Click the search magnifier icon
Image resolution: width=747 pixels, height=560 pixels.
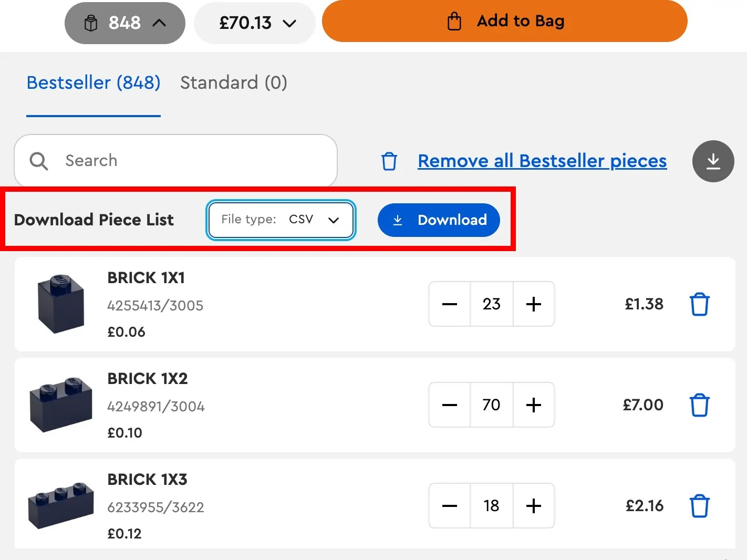coord(38,161)
